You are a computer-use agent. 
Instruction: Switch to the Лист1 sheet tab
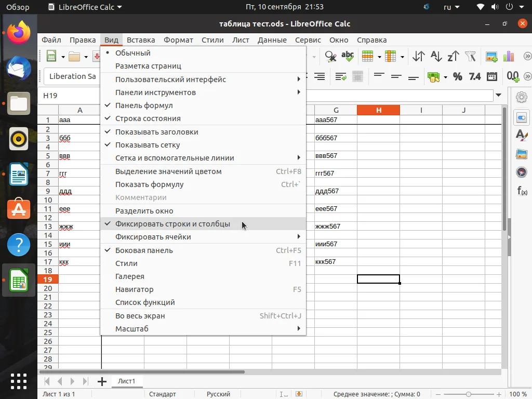click(x=126, y=381)
